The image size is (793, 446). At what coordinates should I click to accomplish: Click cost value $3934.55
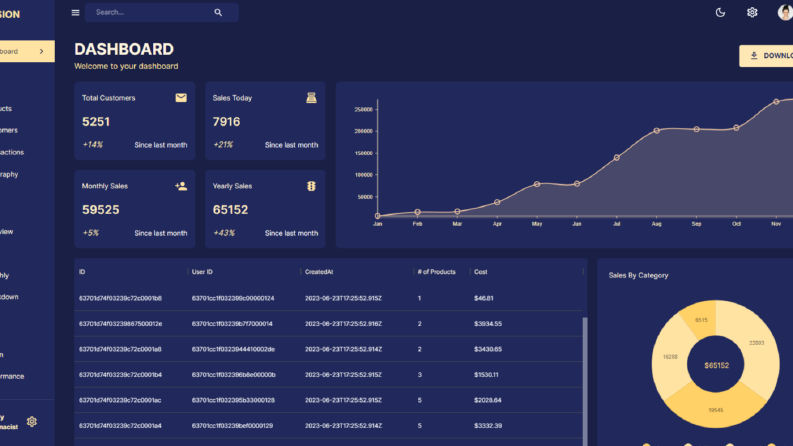pyautogui.click(x=488, y=324)
